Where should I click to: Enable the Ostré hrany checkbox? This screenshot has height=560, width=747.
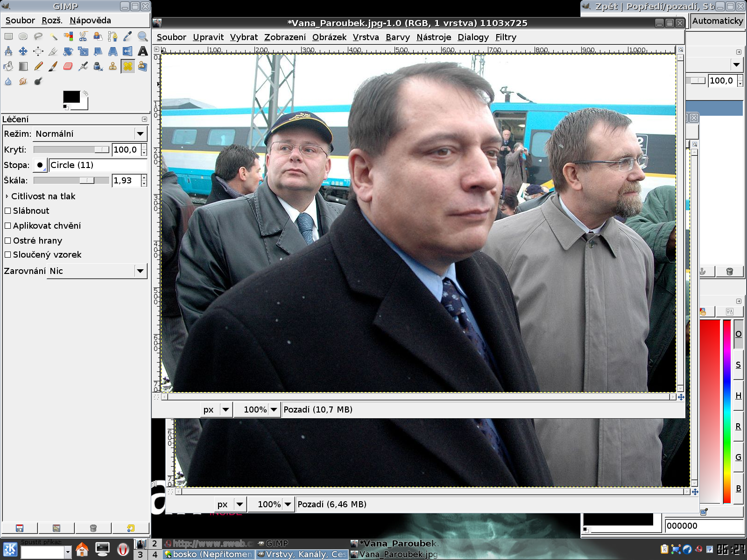coord(7,241)
